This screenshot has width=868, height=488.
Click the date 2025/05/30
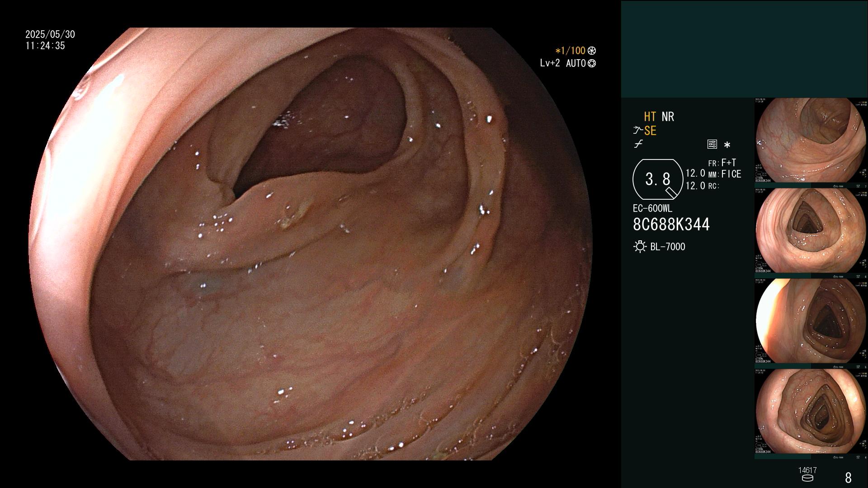[x=50, y=34]
